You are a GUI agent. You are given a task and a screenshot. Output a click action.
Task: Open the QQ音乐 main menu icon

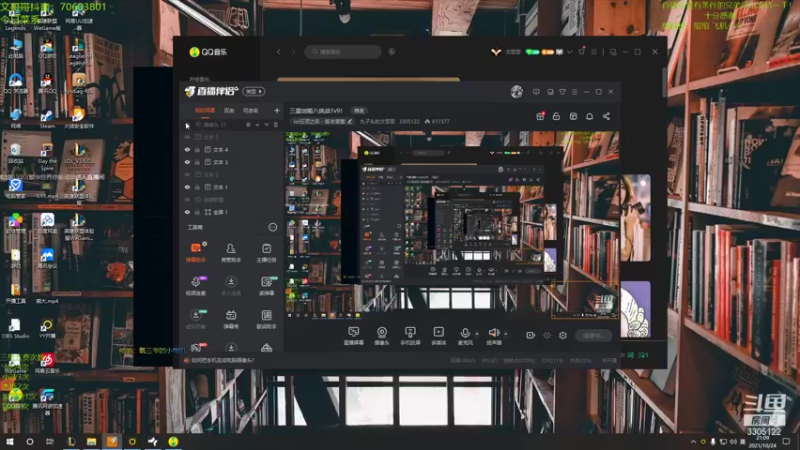(x=594, y=52)
